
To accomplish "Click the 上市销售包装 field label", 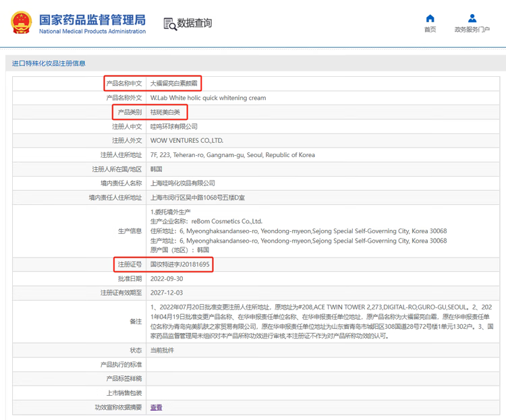I will click(124, 393).
